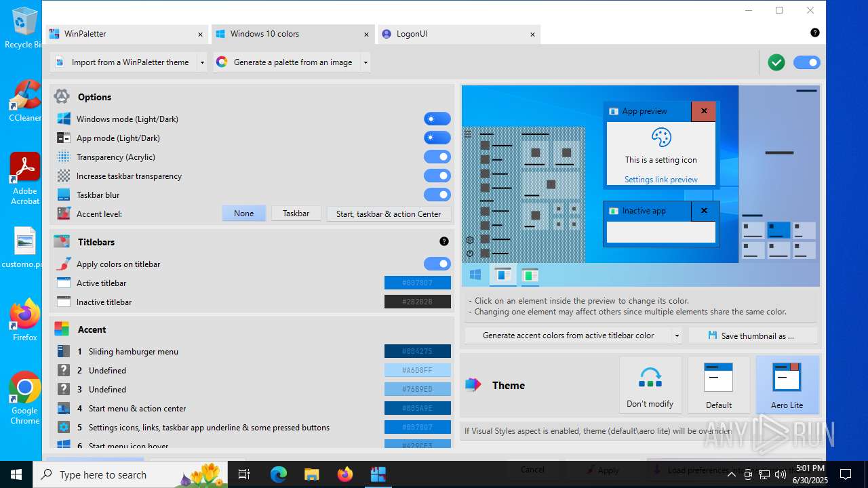
Task: Click the Active titlebar icon
Action: pos(64,283)
